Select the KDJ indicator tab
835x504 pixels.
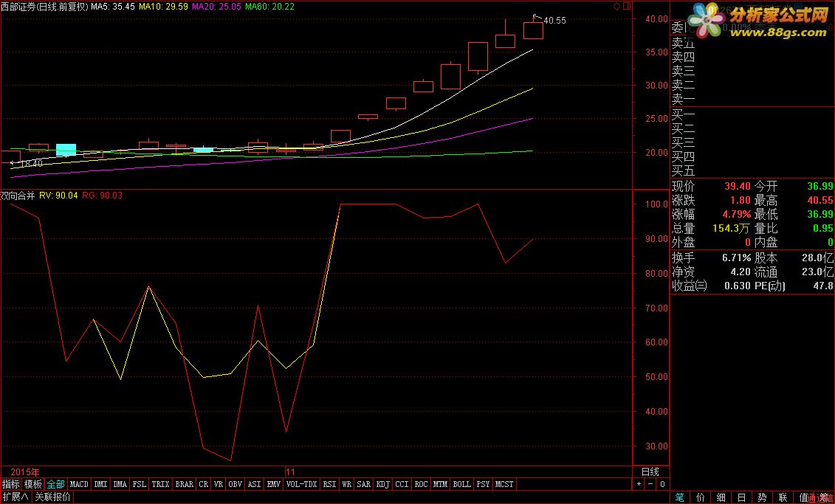coord(383,484)
